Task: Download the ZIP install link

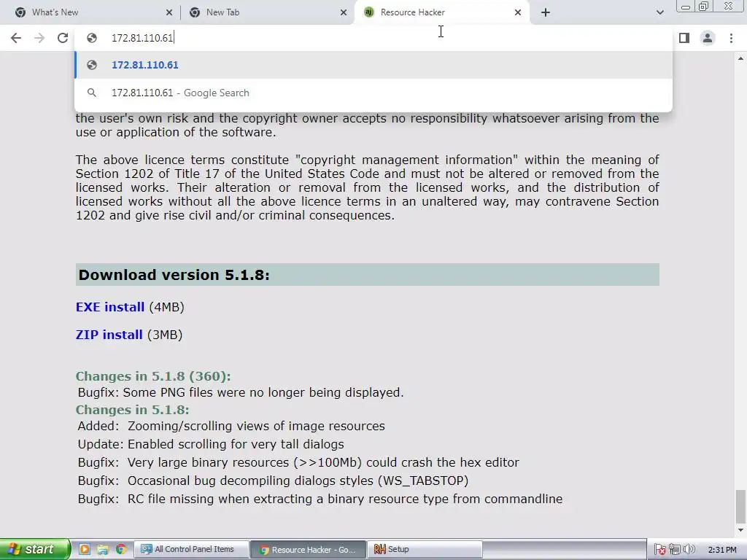Action: (109, 335)
